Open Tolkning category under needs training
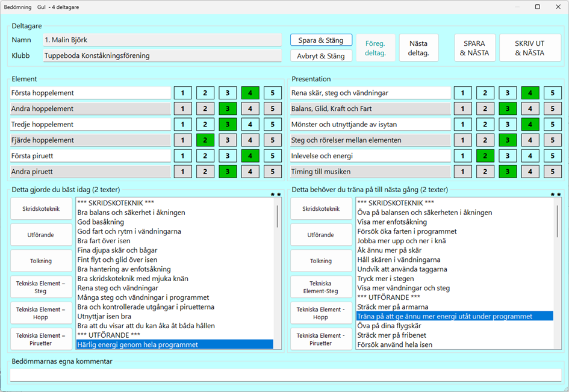 321,261
